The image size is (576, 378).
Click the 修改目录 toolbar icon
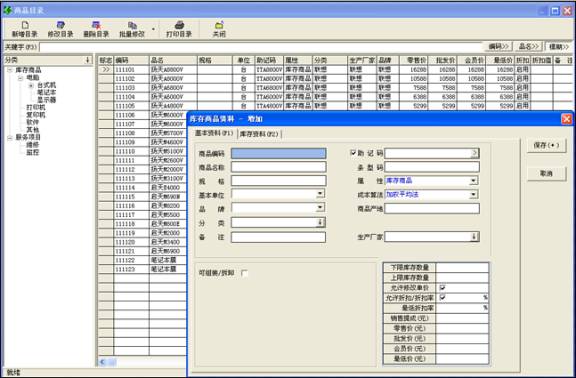(x=61, y=25)
